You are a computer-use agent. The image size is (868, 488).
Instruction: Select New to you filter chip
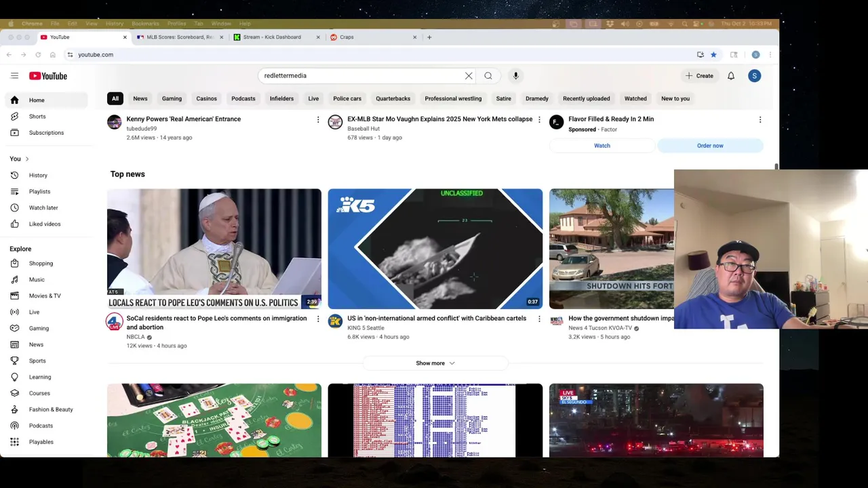(675, 98)
